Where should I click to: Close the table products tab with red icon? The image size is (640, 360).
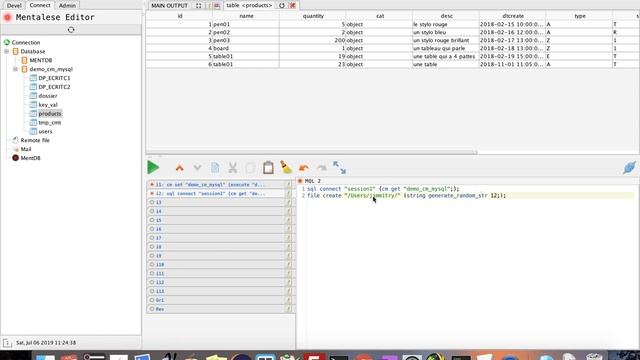pyautogui.click(x=293, y=6)
